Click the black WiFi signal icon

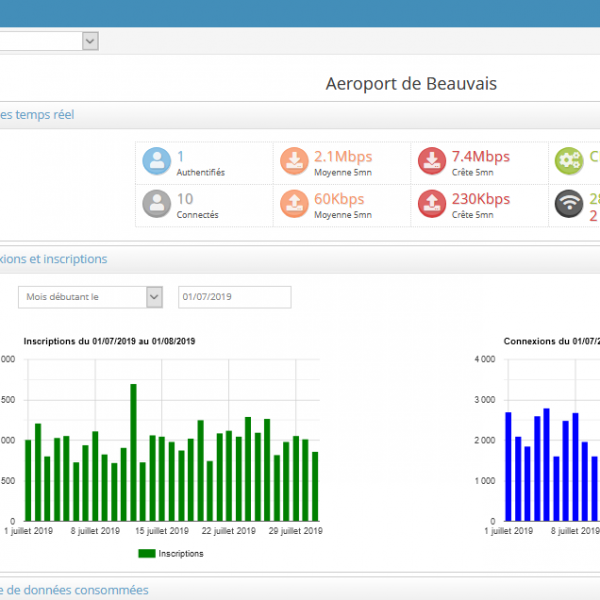pos(569,204)
